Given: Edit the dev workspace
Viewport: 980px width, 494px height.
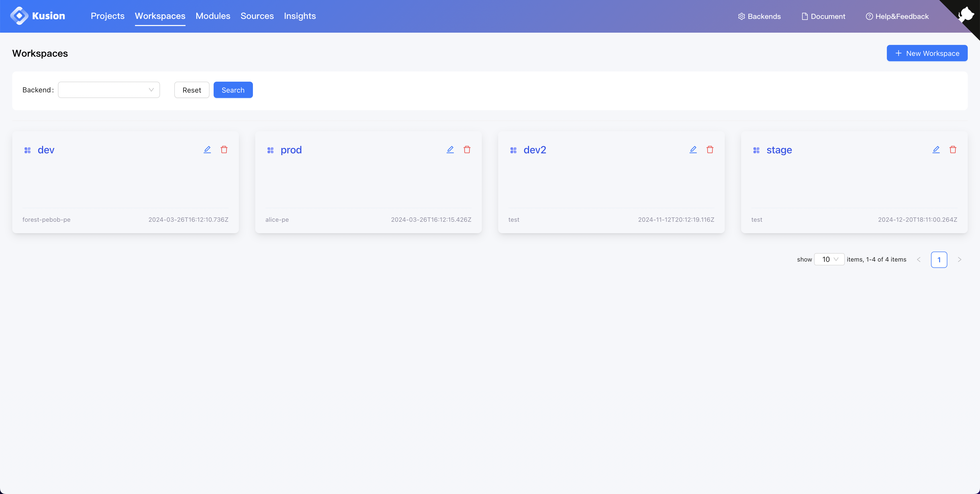Looking at the screenshot, I should pyautogui.click(x=207, y=150).
